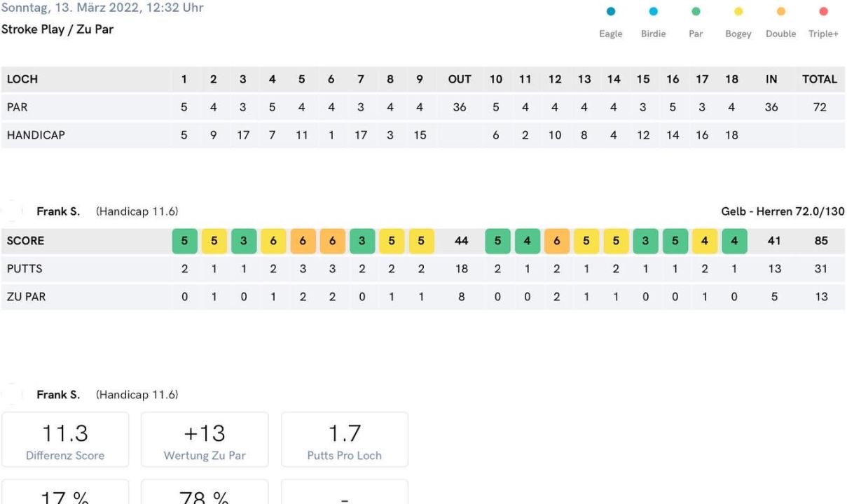Click the hole 12 orange score tile

[555, 241]
